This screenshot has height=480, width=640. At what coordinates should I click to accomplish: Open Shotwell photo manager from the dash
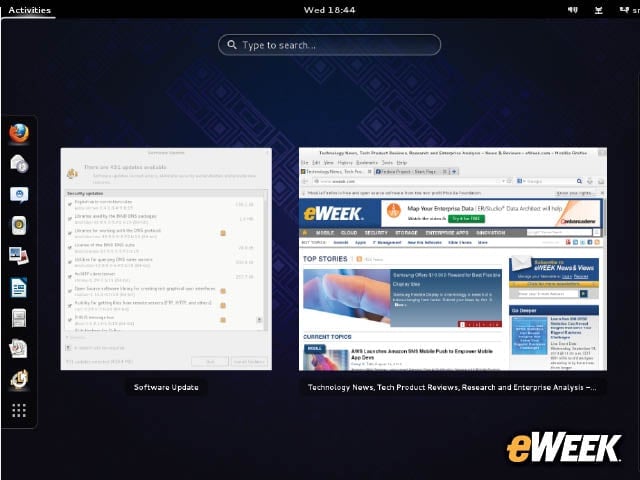(x=19, y=256)
